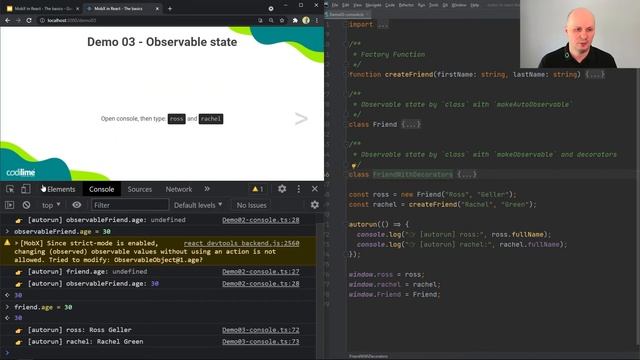Click the 'friend.age = 30' console entry
This screenshot has height=360, width=640.
pyautogui.click(x=43, y=307)
